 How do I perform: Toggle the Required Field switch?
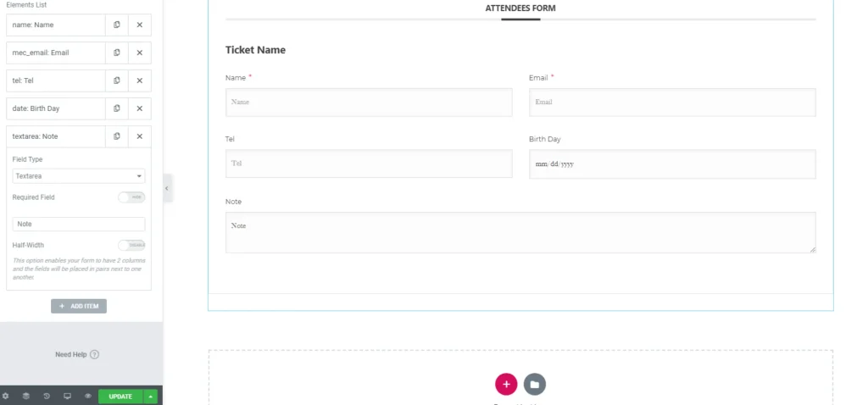click(x=131, y=197)
